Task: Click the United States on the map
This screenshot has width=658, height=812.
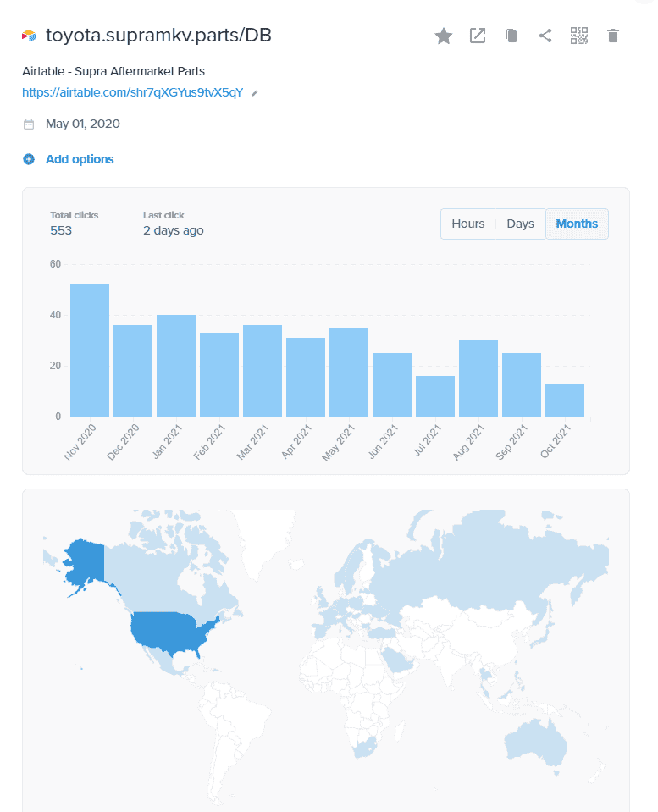Action: click(x=169, y=632)
